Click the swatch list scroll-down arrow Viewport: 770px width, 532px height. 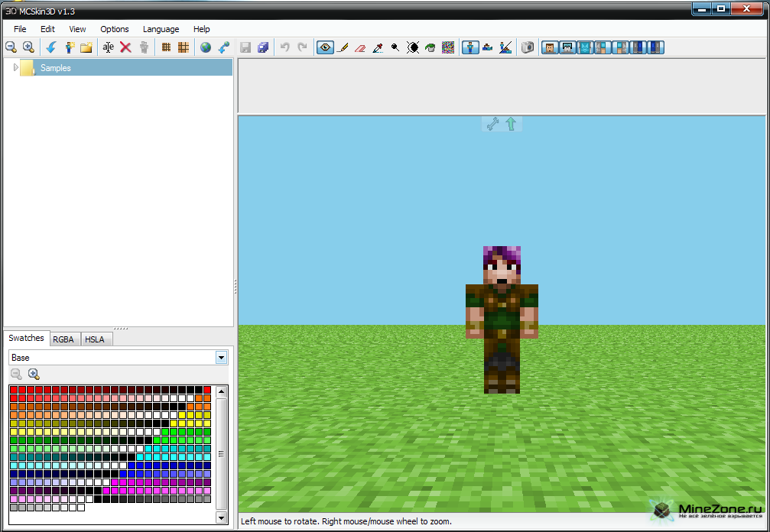pos(222,517)
